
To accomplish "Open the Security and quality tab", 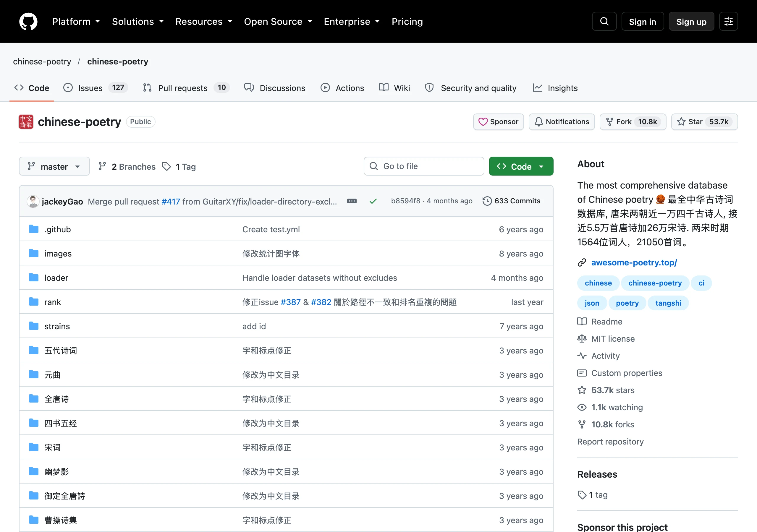I will coord(471,88).
